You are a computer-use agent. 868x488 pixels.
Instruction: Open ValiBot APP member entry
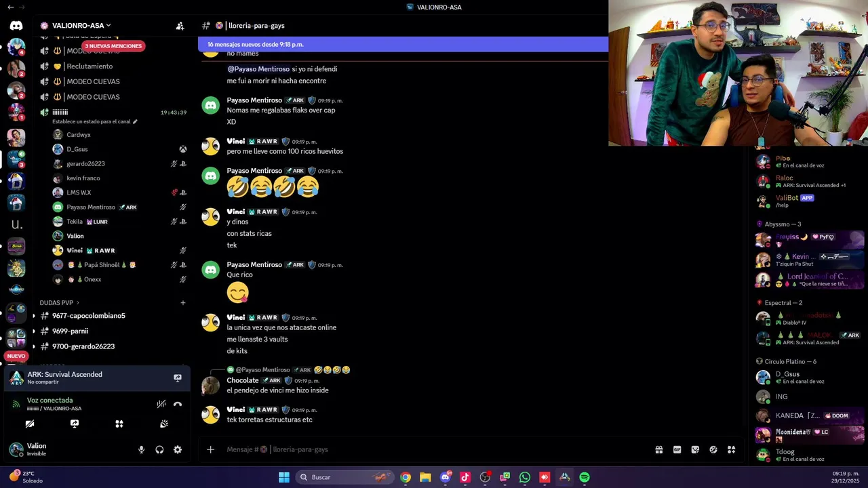point(810,201)
